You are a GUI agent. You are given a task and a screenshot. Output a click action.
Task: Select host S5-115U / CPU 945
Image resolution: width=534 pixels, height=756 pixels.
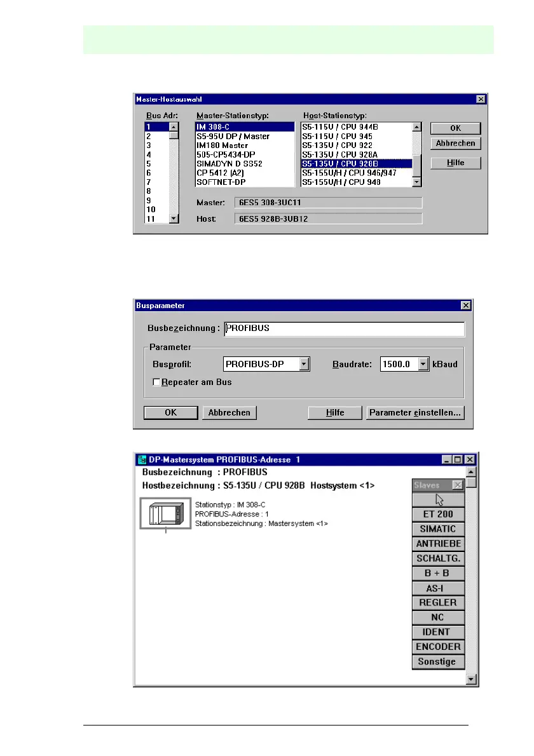[x=357, y=137]
